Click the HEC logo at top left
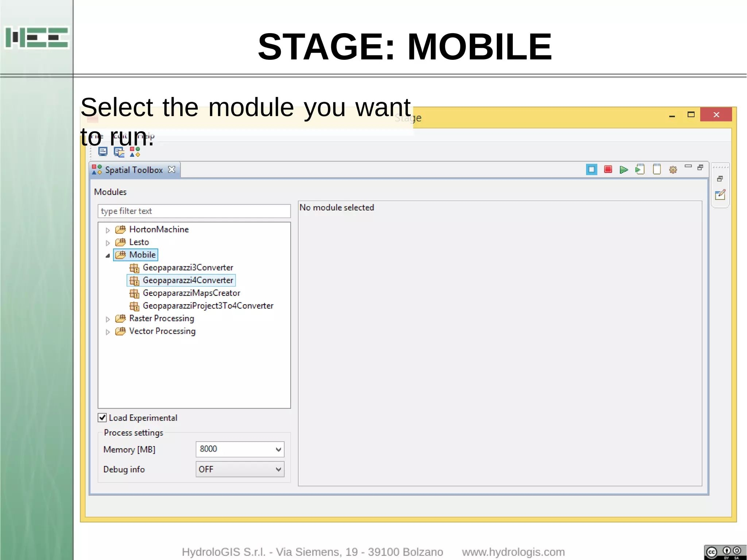Image resolution: width=747 pixels, height=560 pixels. click(x=37, y=37)
